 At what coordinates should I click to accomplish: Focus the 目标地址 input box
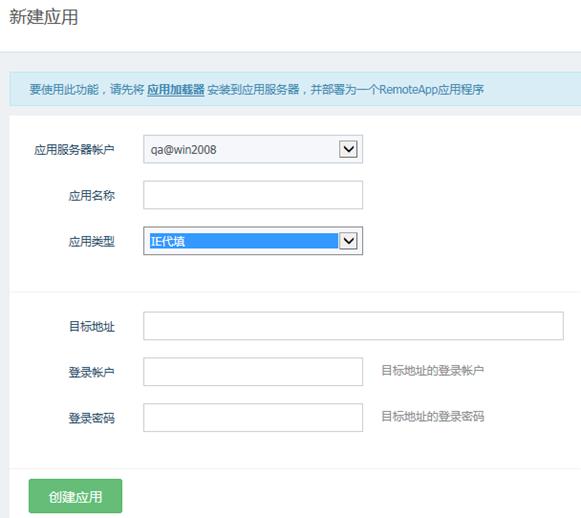tap(353, 326)
